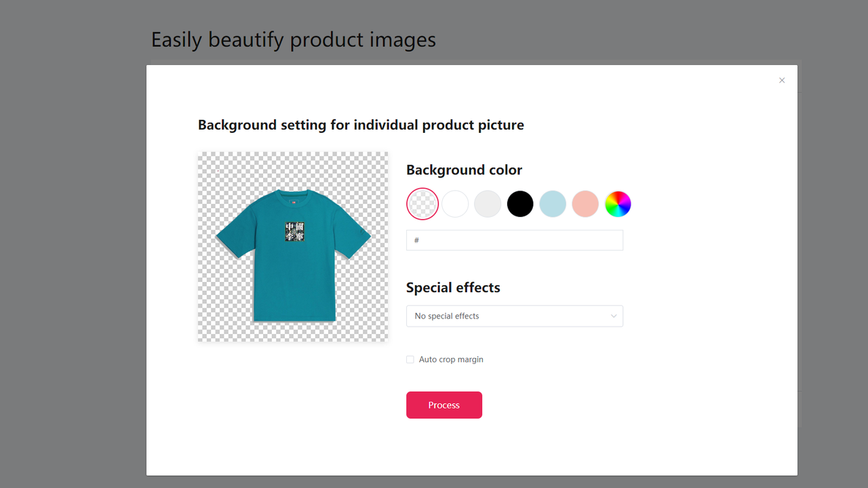Click the Background setting dialog title

pos(360,125)
